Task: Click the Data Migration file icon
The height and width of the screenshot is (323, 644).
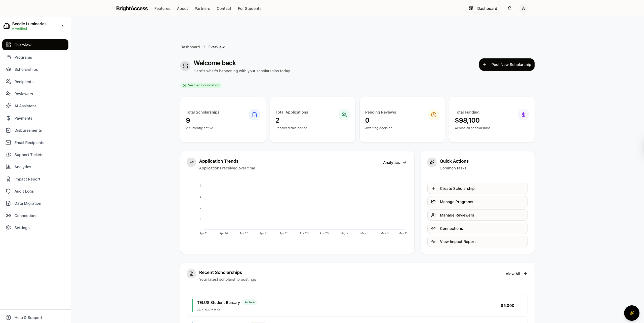Action: click(x=8, y=203)
